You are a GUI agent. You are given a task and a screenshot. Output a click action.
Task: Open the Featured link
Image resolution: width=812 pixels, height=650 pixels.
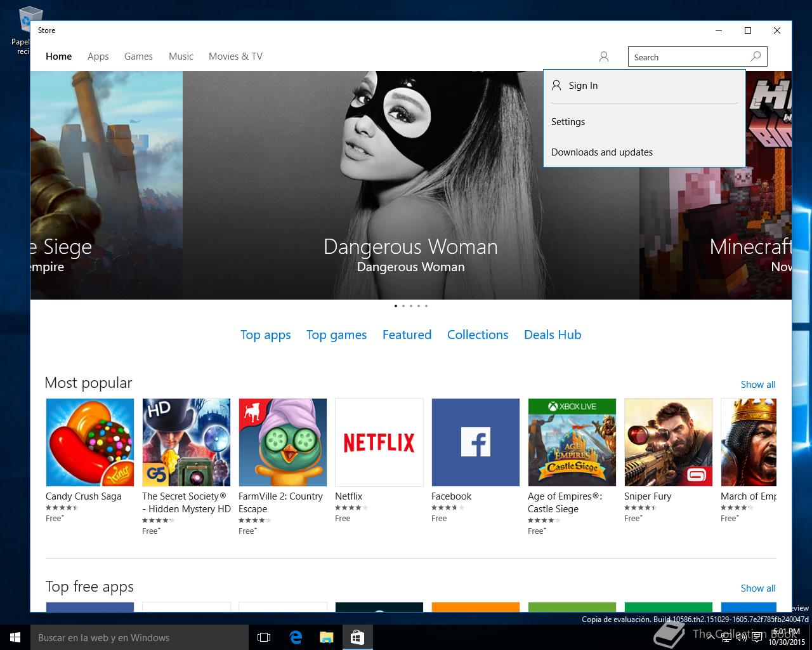[407, 335]
